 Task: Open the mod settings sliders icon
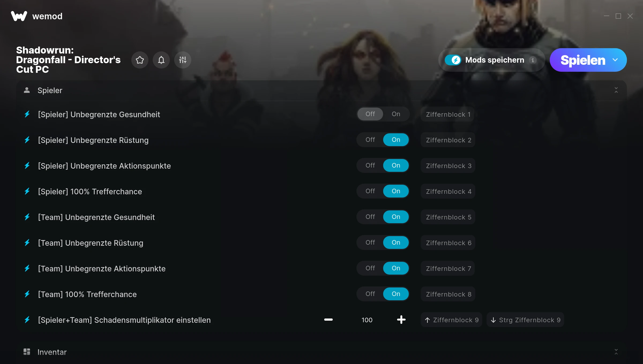coord(183,60)
